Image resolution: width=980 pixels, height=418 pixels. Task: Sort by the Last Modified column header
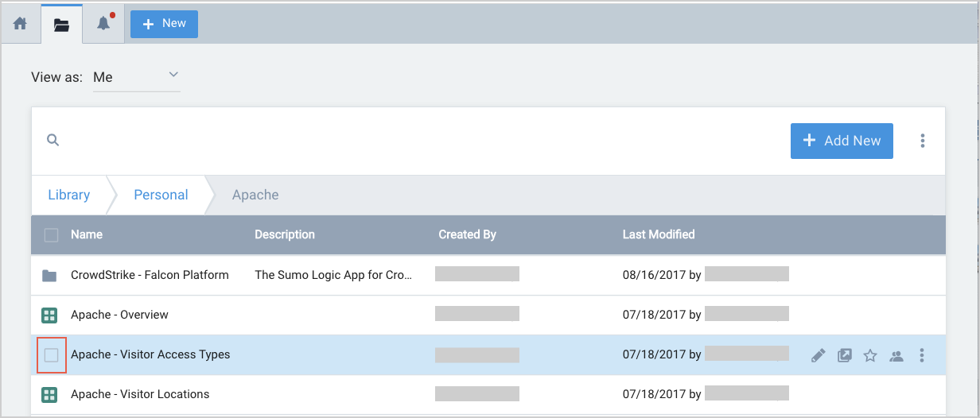coord(659,234)
